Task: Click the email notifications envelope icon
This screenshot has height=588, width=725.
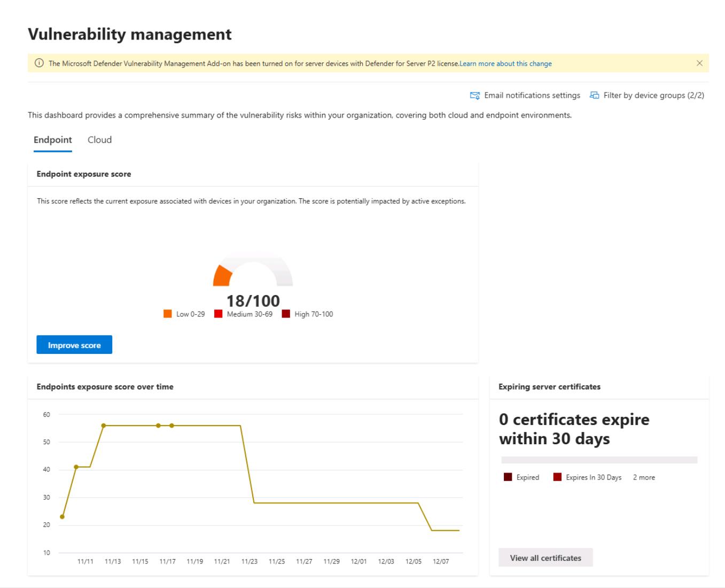Action: pyautogui.click(x=474, y=96)
